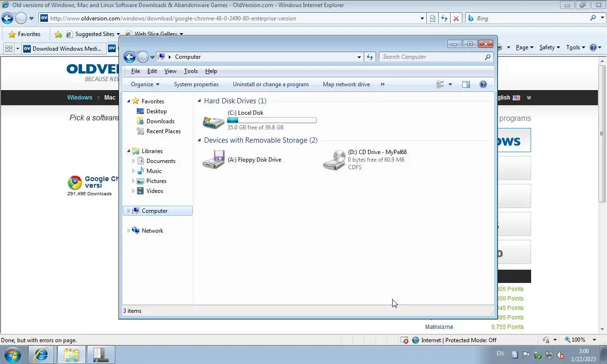Click the magnifier in Search Computer box
This screenshot has height=364, width=607.
point(487,57)
